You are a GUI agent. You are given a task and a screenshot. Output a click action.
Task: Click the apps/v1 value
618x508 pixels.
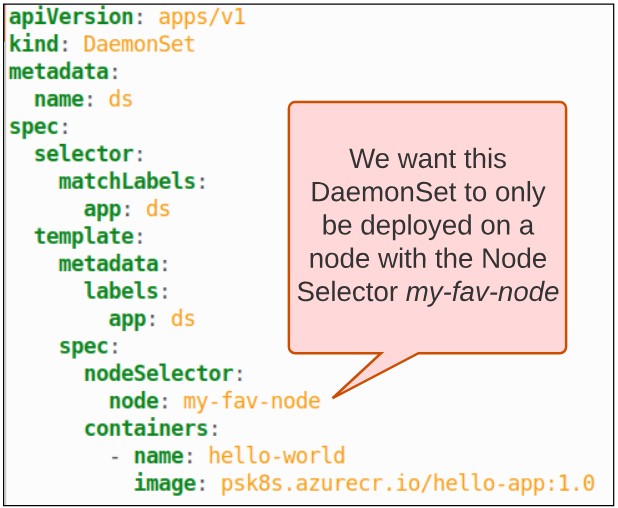[202, 17]
